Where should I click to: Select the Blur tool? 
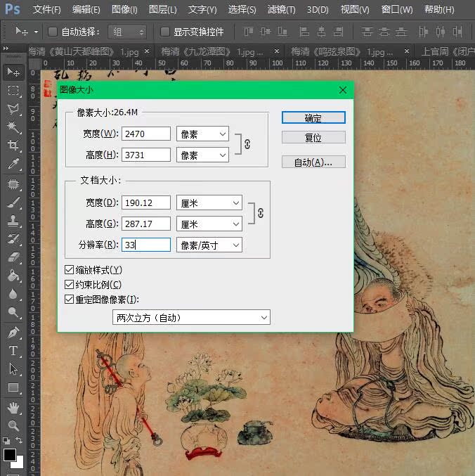click(13, 294)
